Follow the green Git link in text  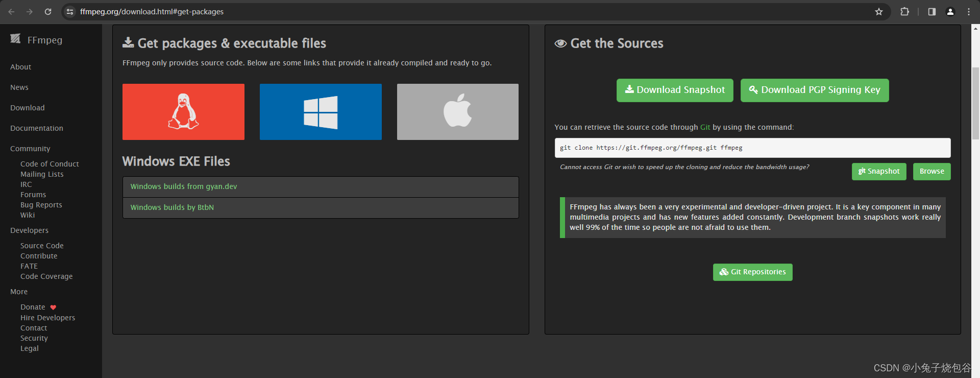coord(705,127)
